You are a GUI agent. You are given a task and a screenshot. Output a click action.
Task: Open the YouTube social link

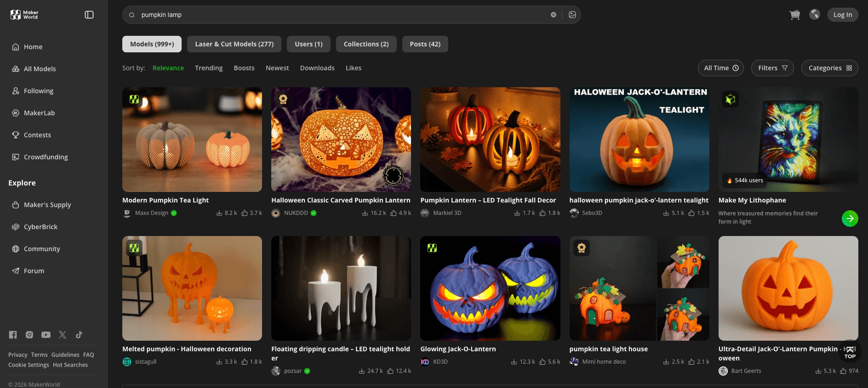(x=46, y=335)
